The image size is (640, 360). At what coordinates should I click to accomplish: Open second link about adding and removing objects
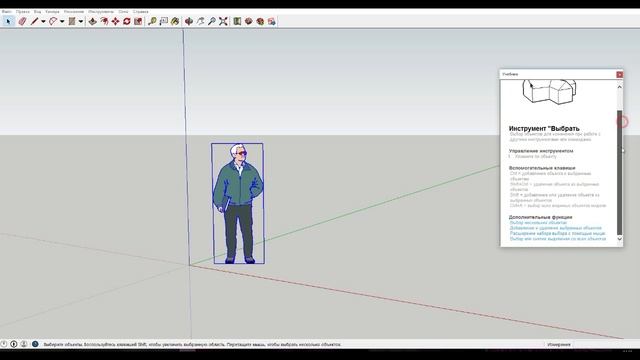pyautogui.click(x=556, y=228)
